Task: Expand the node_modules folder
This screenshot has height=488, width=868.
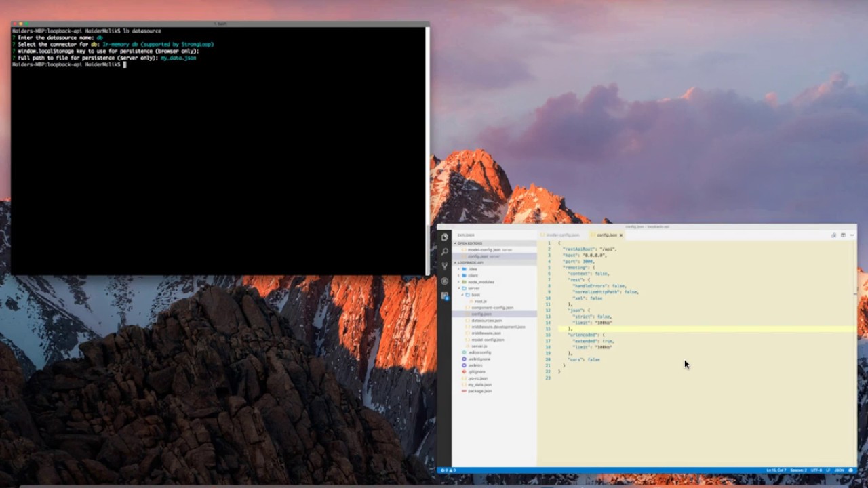Action: click(481, 282)
